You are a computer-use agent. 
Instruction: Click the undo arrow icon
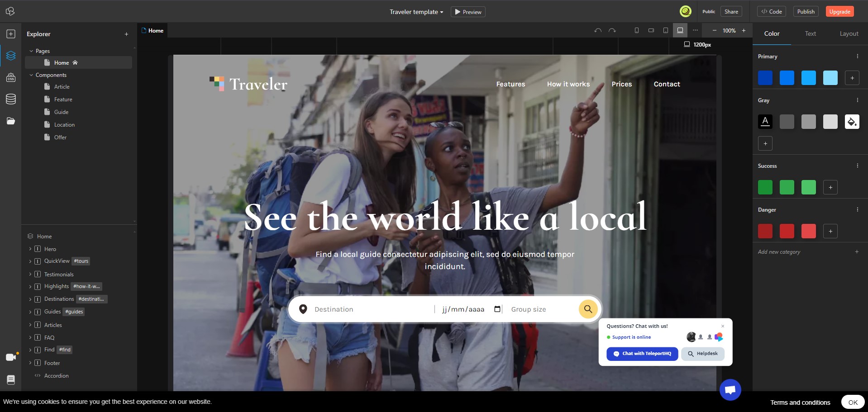pos(598,31)
